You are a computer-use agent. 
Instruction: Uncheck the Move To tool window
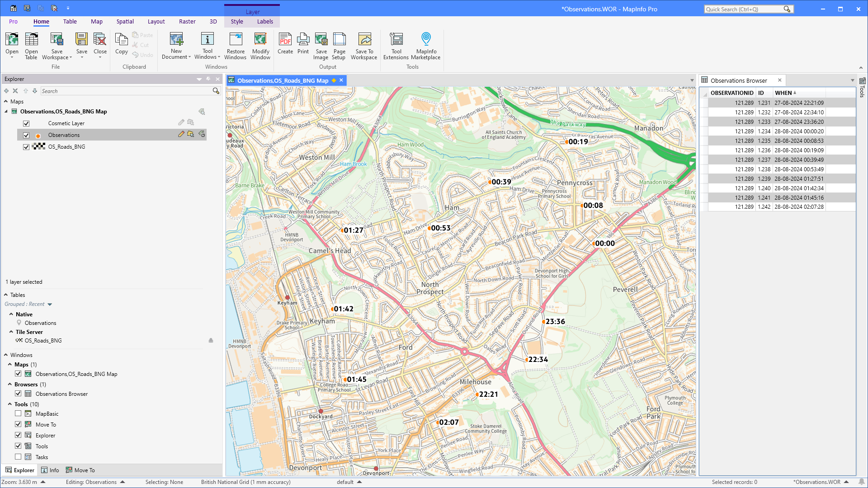pos(18,424)
